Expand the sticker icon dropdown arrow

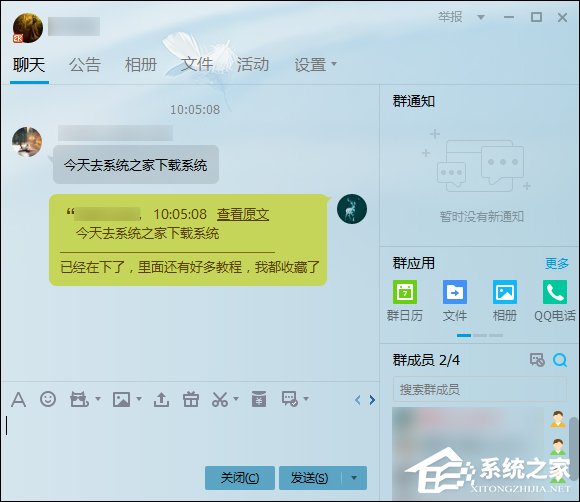98,399
